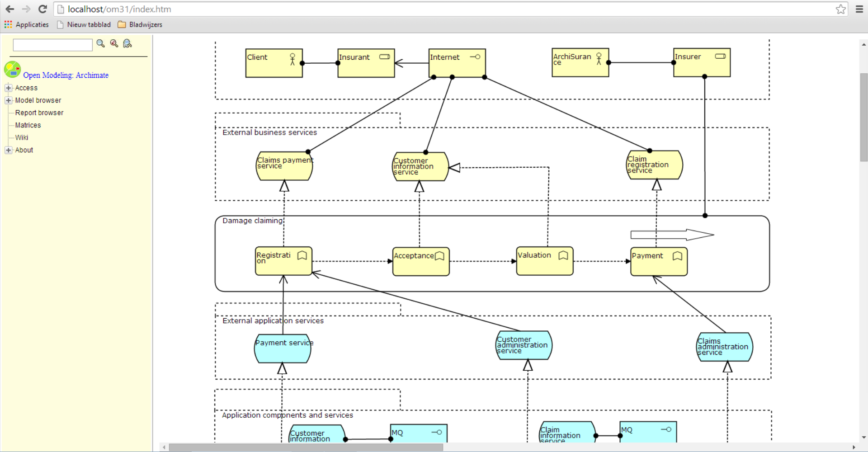Viewport: 868px width, 452px height.
Task: Follow the Open Modeling: Archimate link
Action: coord(66,75)
